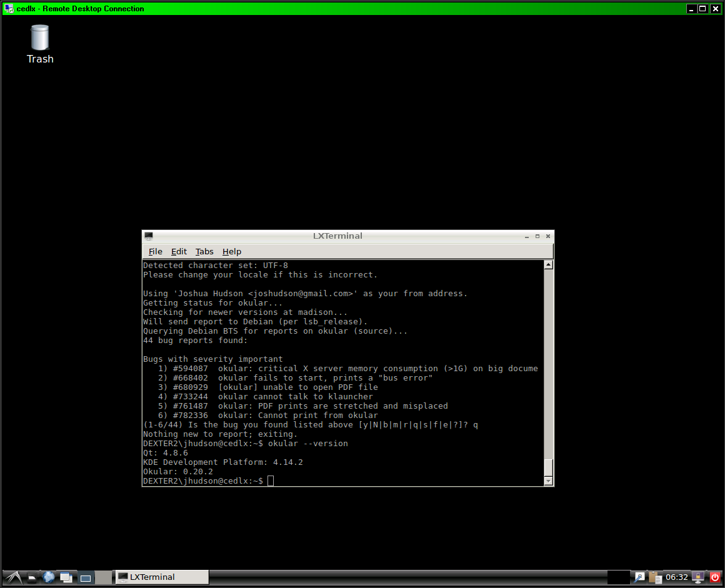This screenshot has width=725, height=588.
Task: Launch the web browser globe icon
Action: click(x=49, y=577)
